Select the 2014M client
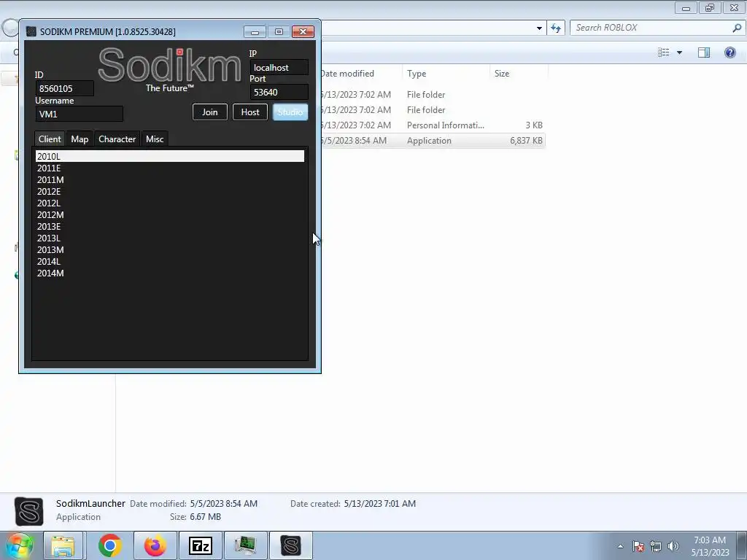Viewport: 747px width, 560px height. (x=169, y=273)
